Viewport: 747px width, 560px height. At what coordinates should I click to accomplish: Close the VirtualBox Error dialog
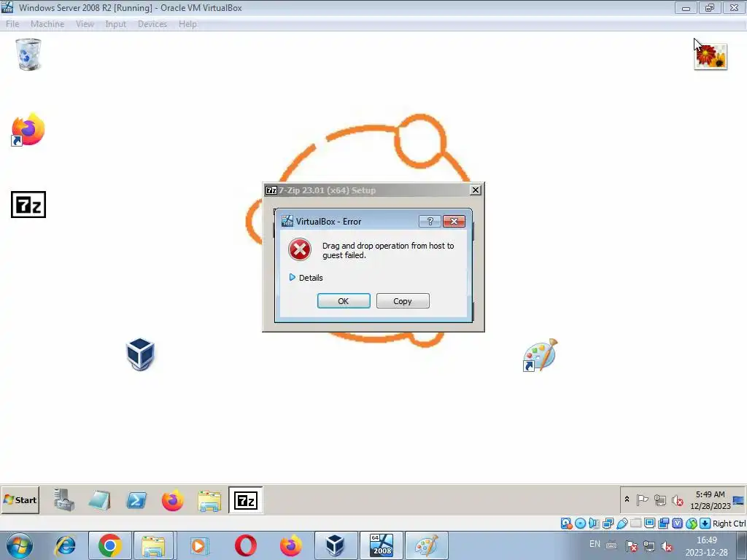click(454, 222)
